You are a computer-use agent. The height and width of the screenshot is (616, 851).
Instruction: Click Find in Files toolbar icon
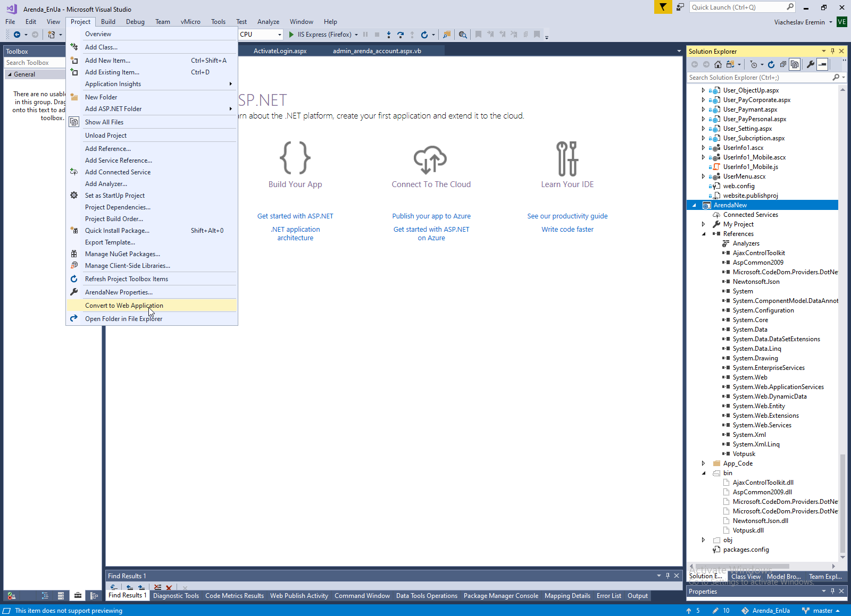coord(447,35)
